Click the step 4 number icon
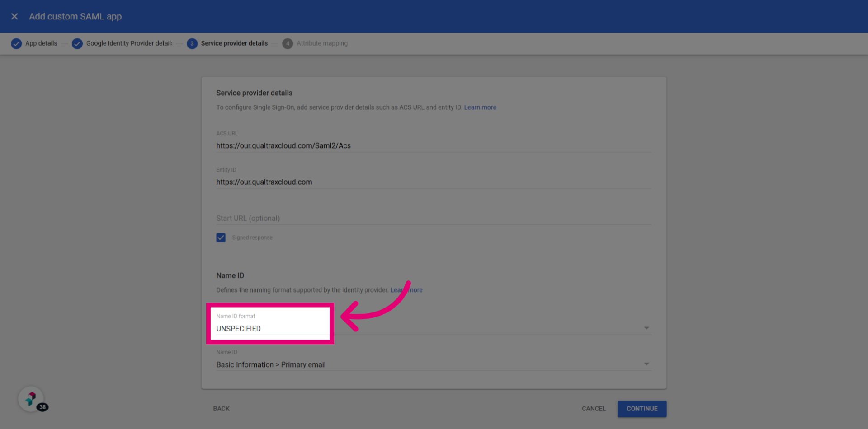The height and width of the screenshot is (429, 868). point(288,43)
